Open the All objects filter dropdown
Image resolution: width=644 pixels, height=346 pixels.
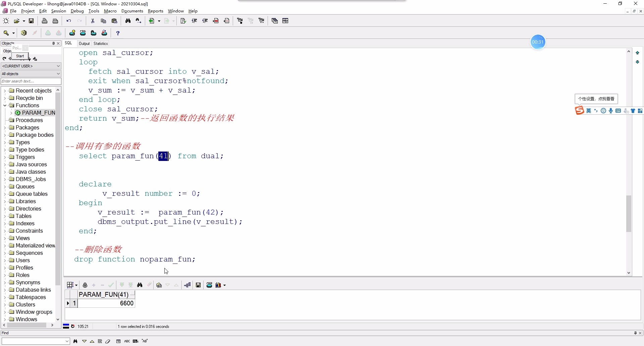(58, 73)
